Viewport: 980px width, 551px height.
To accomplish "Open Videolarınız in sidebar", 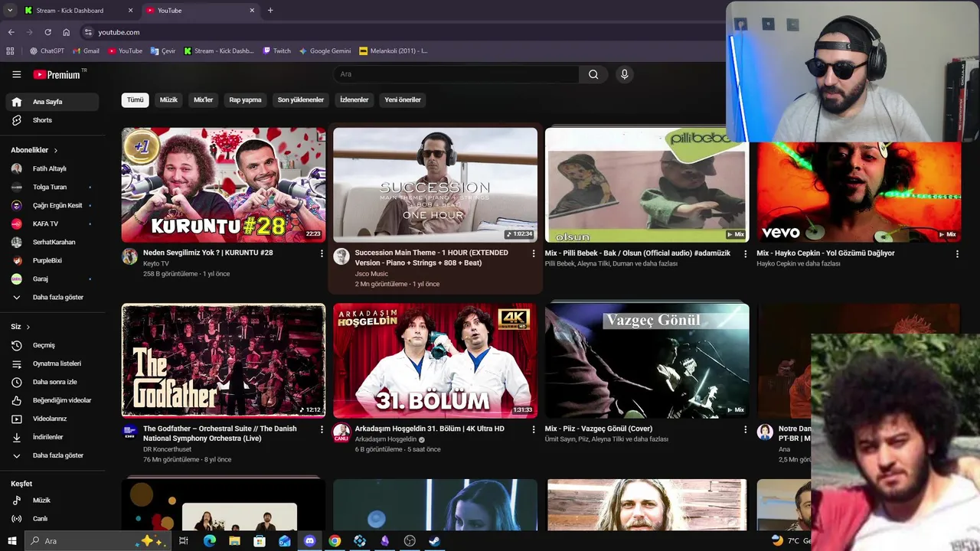I will tap(52, 419).
